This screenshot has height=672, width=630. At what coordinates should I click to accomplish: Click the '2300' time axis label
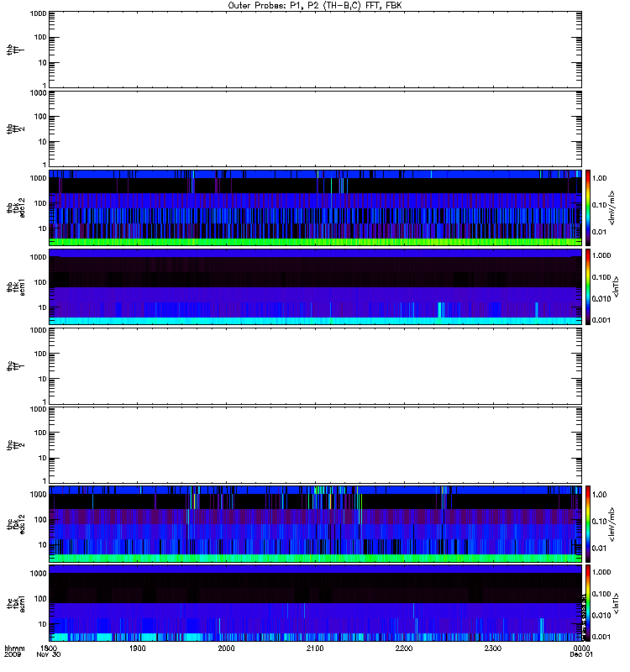pos(493,648)
